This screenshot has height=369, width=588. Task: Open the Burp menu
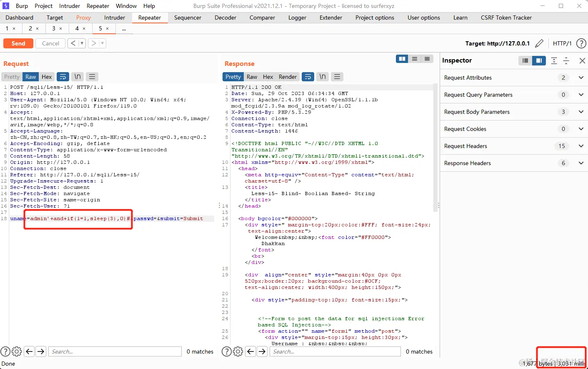(22, 6)
